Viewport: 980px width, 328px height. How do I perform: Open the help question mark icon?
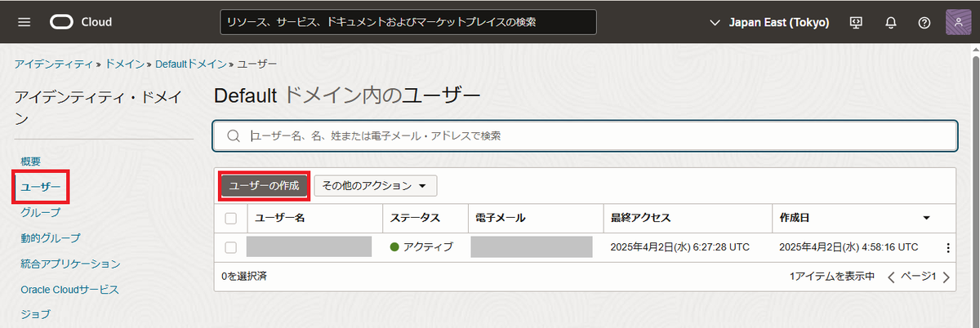tap(924, 22)
